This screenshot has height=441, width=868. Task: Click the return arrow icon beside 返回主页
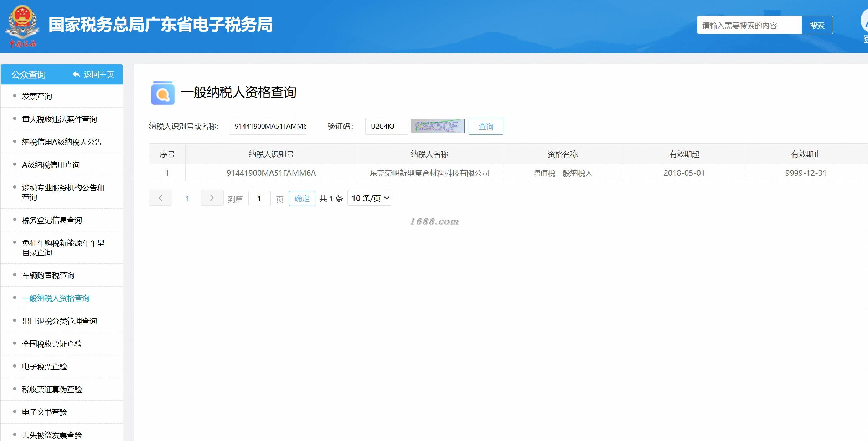pyautogui.click(x=76, y=74)
